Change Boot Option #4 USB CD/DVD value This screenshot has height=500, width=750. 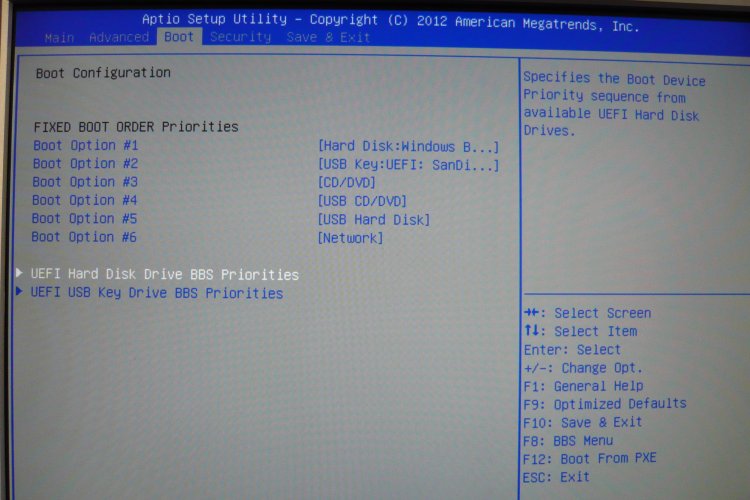pyautogui.click(x=362, y=201)
